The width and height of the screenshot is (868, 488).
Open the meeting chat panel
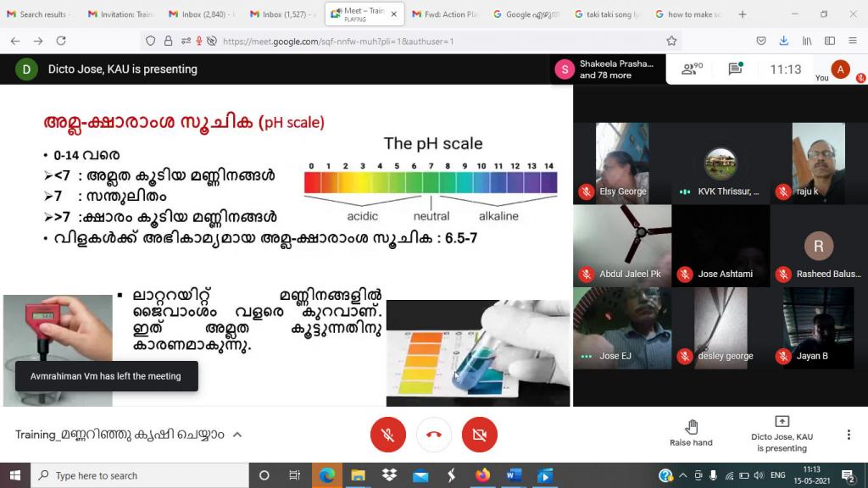(x=735, y=69)
